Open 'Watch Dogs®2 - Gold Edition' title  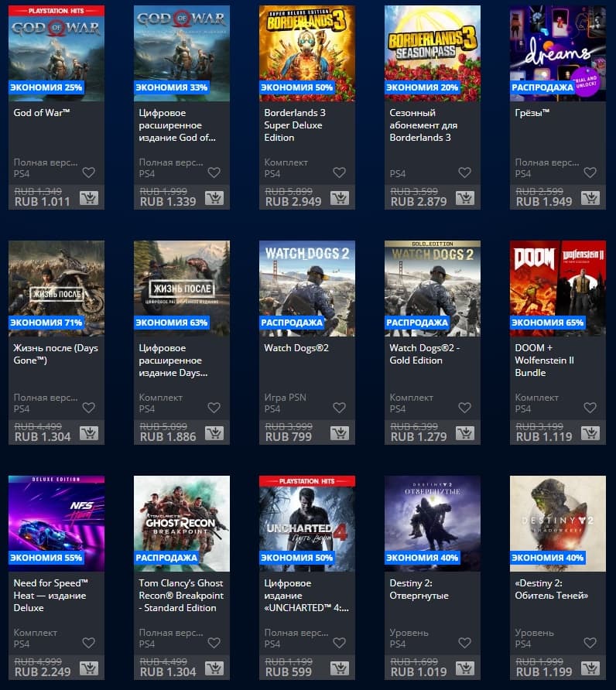click(x=424, y=354)
